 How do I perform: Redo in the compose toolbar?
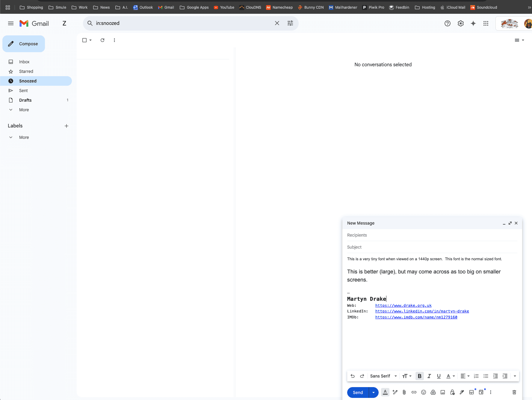pyautogui.click(x=362, y=376)
